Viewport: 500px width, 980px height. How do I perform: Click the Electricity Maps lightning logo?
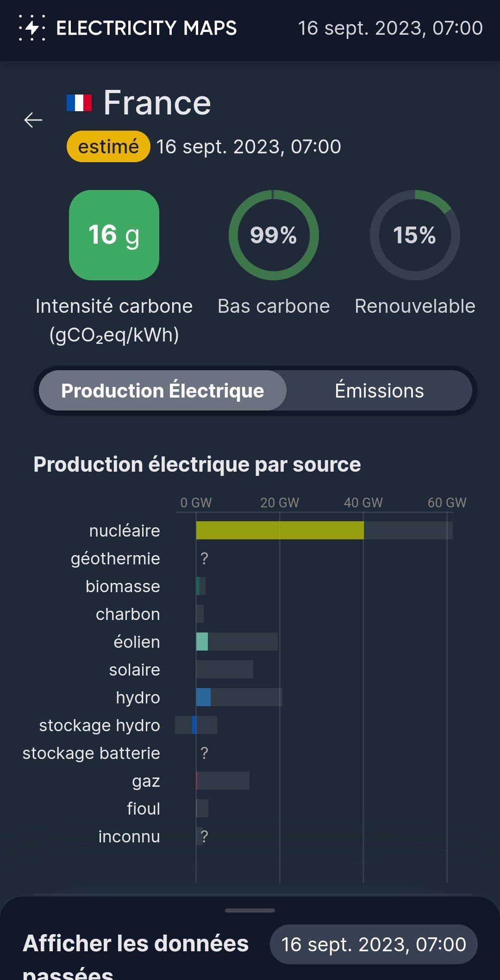point(32,28)
